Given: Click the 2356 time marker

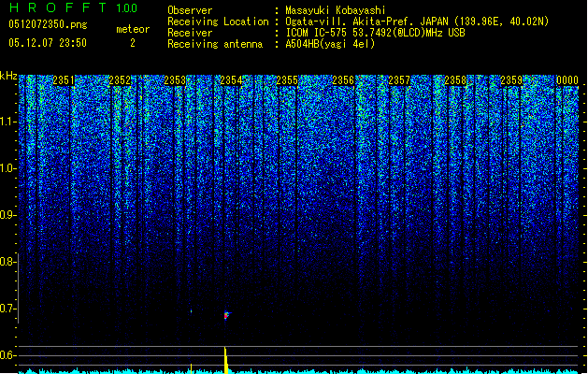Looking at the screenshot, I should tap(343, 80).
